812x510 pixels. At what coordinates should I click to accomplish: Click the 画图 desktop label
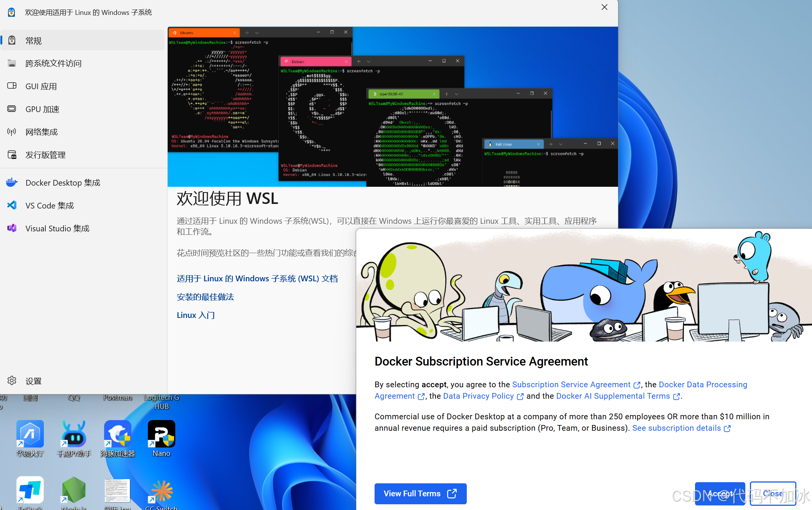click(x=30, y=398)
